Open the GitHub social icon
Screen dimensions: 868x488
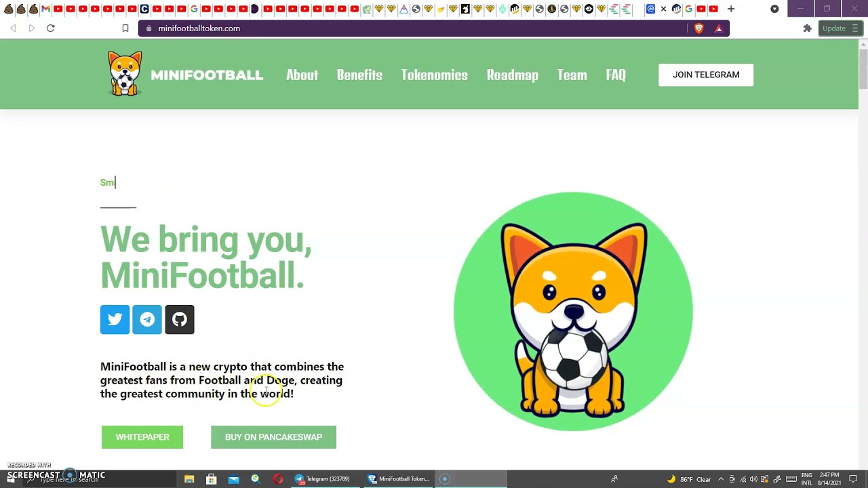[180, 319]
